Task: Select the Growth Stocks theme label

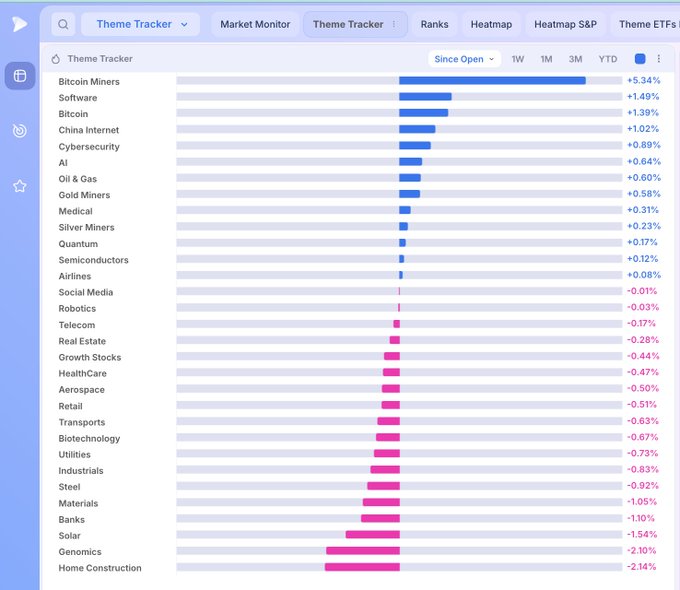Action: pyautogui.click(x=90, y=357)
